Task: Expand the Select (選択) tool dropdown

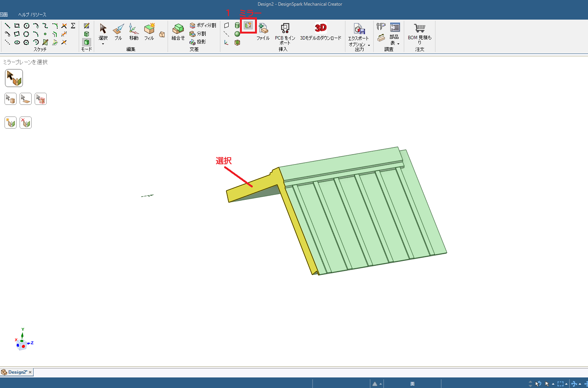Action: click(103, 44)
